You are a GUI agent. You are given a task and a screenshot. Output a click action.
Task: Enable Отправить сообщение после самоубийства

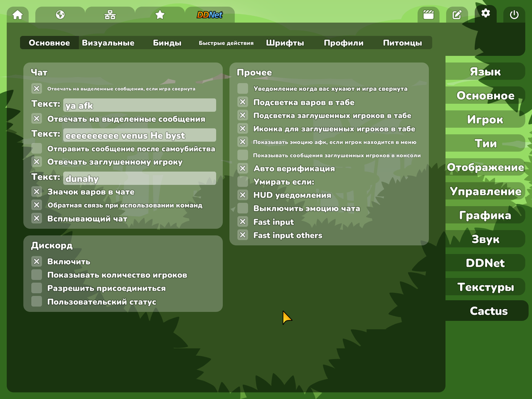(x=36, y=148)
